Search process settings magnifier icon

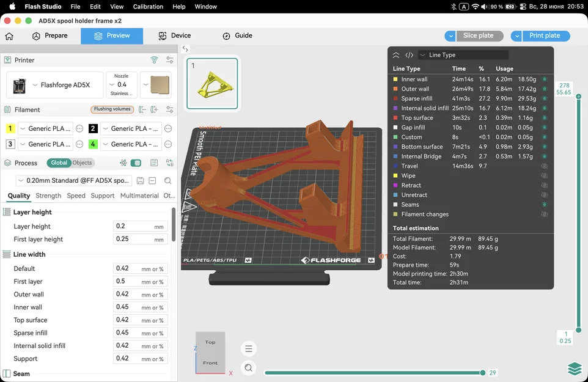pyautogui.click(x=167, y=181)
